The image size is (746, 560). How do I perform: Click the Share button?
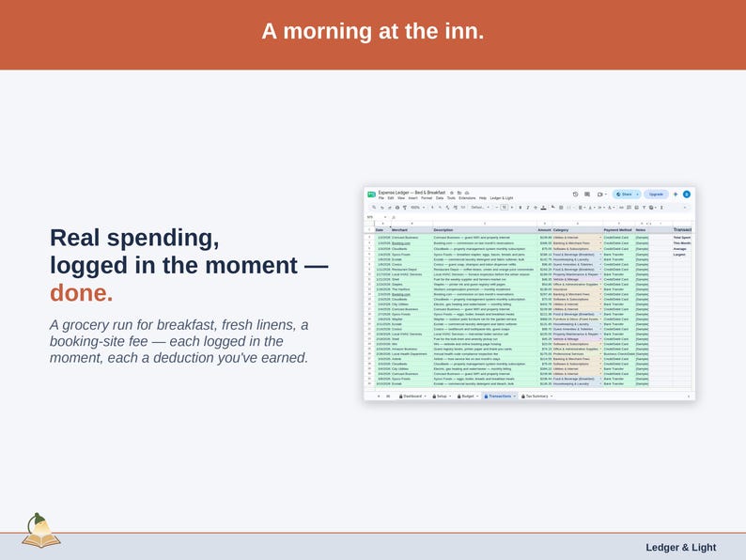(624, 194)
